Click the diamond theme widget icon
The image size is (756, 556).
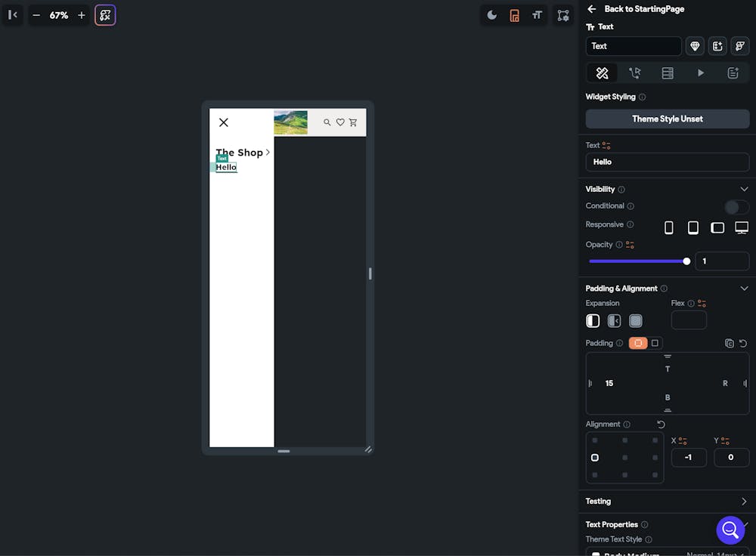point(695,46)
